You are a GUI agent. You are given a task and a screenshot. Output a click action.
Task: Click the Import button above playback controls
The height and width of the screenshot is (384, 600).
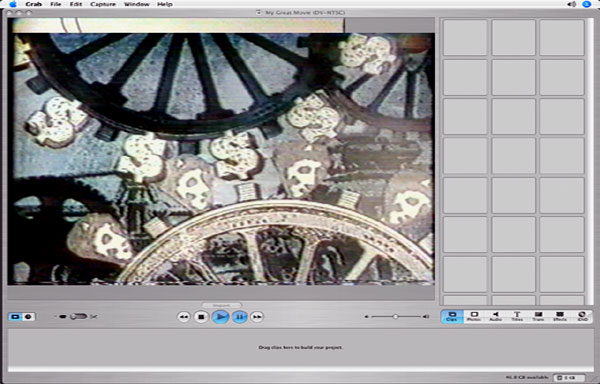(x=222, y=305)
